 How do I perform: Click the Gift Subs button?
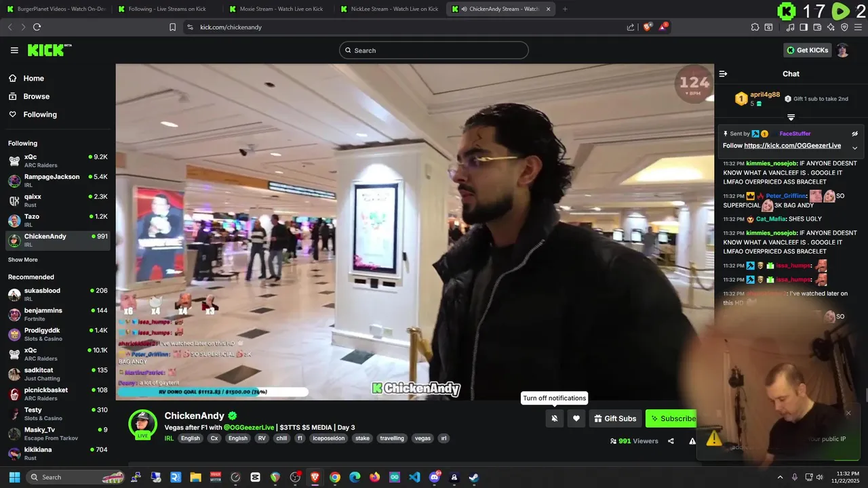coord(615,418)
